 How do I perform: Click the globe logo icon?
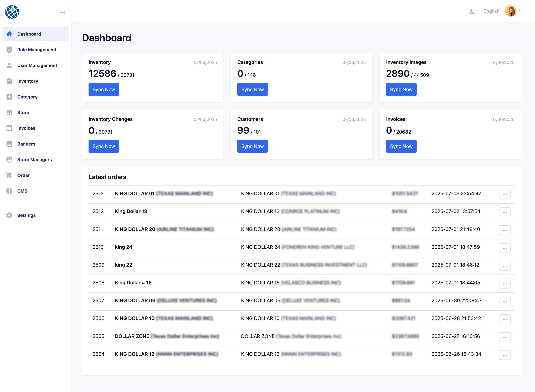12,12
